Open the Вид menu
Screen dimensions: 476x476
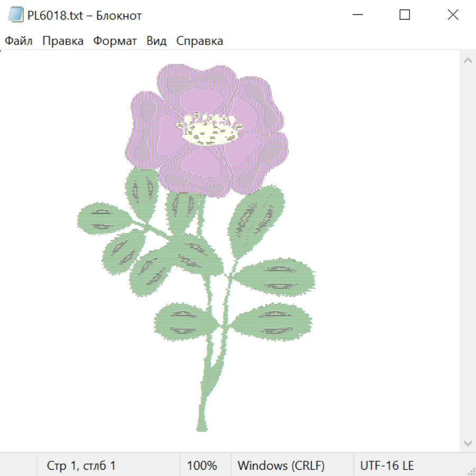tap(157, 41)
